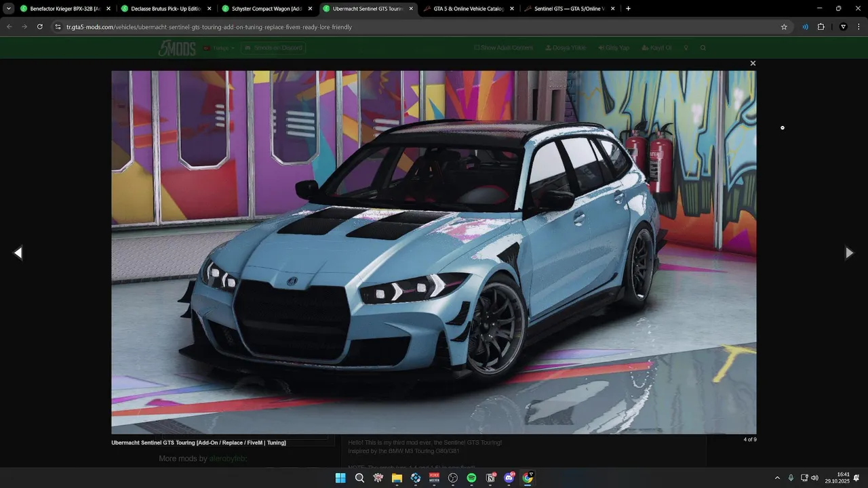This screenshot has width=868, height=488.
Task: Open the clock and date 16:41
Action: [x=837, y=478]
